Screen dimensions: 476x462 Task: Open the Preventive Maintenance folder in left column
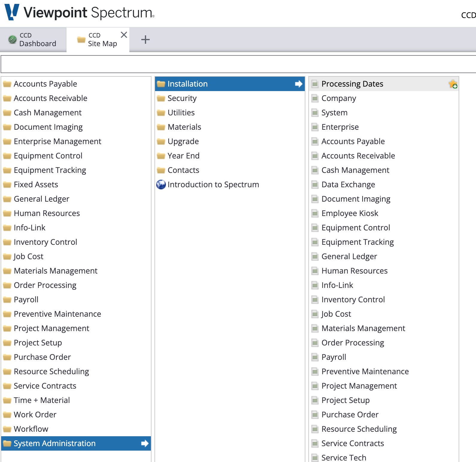tap(76, 314)
